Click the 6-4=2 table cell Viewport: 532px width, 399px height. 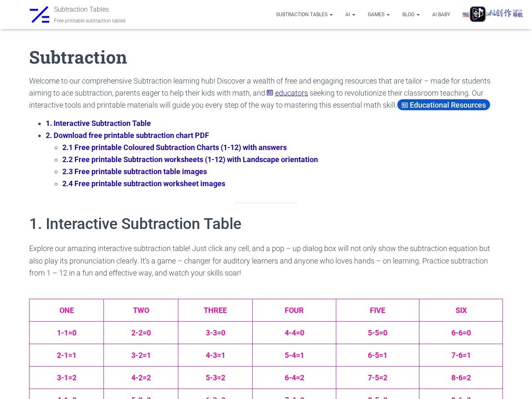294,378
